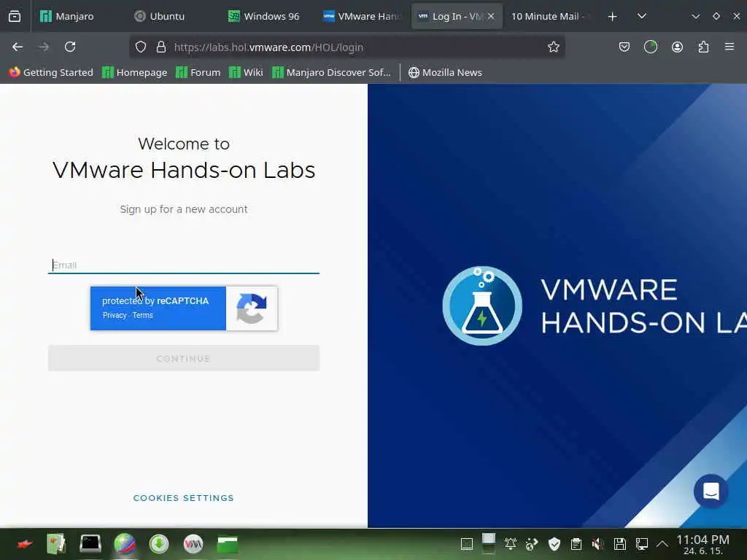Viewport: 747px width, 560px height.
Task: Focus the Email input field
Action: coord(183,265)
